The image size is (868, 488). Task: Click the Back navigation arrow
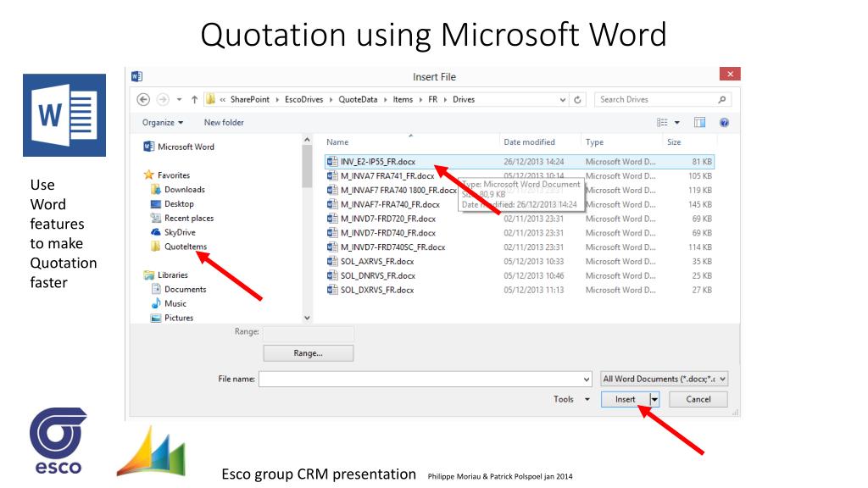pos(143,100)
